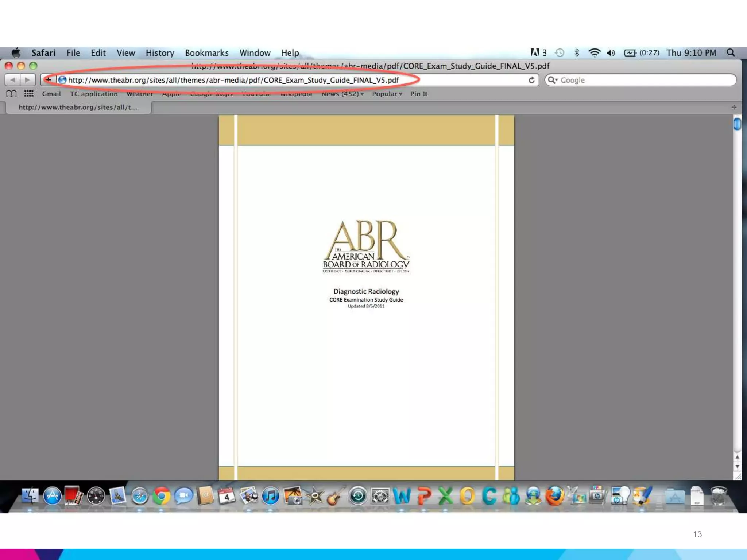Reload the page with refresh icon
The height and width of the screenshot is (560, 747).
[x=531, y=80]
